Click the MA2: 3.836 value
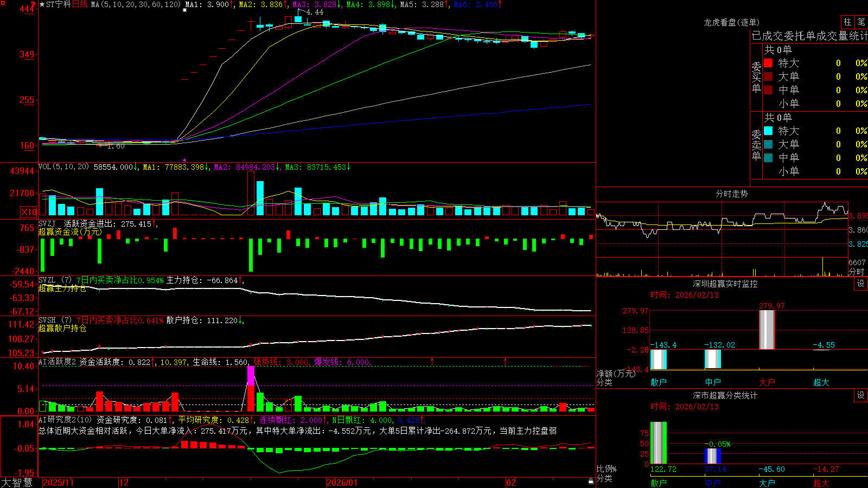Screen dimensions: 868x488 (261, 4)
